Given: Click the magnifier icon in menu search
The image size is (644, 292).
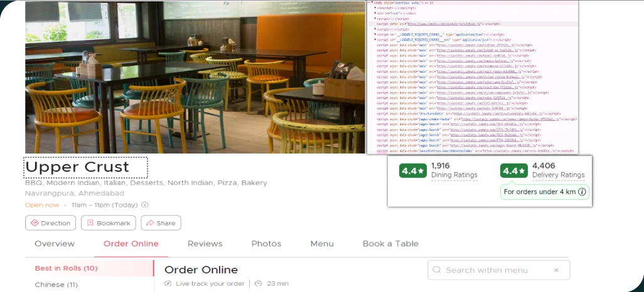Looking at the screenshot, I should coord(437,270).
